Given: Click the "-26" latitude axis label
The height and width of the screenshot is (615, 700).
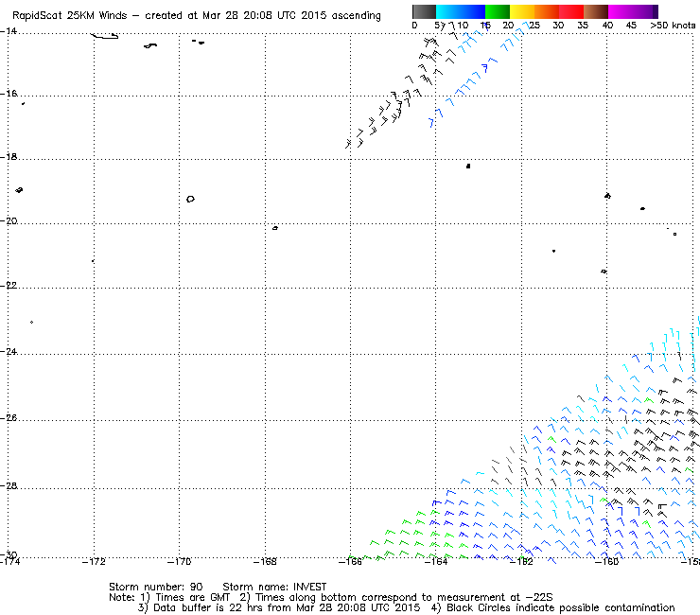Looking at the screenshot, I should click(x=9, y=418).
